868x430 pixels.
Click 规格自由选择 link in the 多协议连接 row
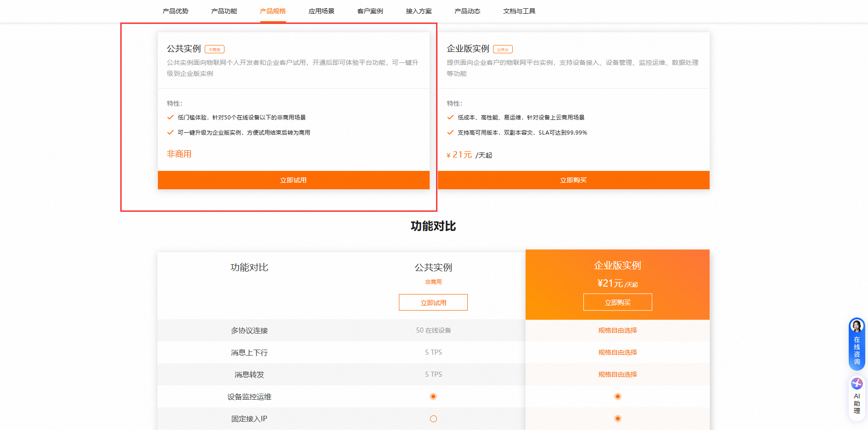point(617,330)
